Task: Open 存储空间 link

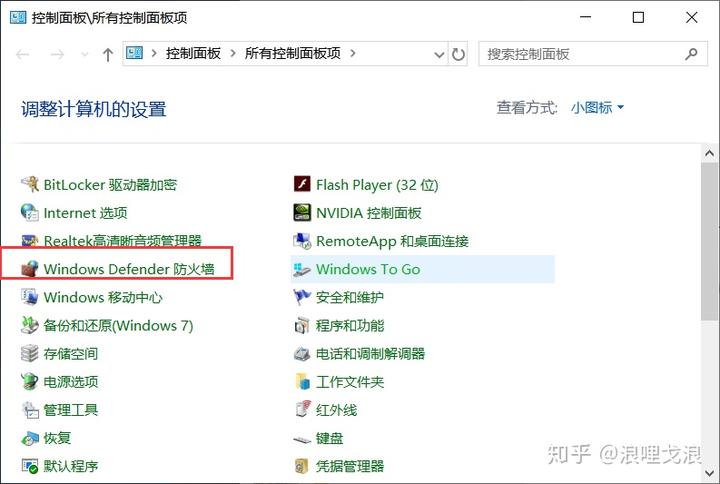Action: pos(71,354)
